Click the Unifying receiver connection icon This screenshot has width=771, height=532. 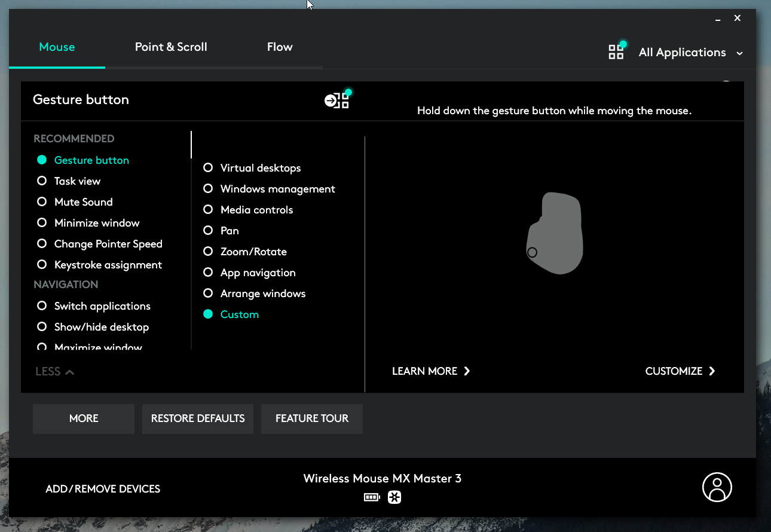(394, 497)
